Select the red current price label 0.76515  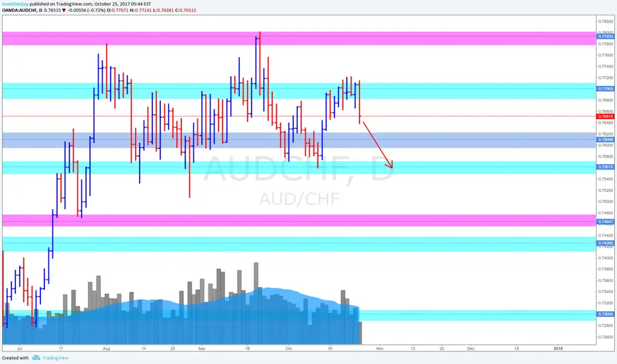point(605,116)
